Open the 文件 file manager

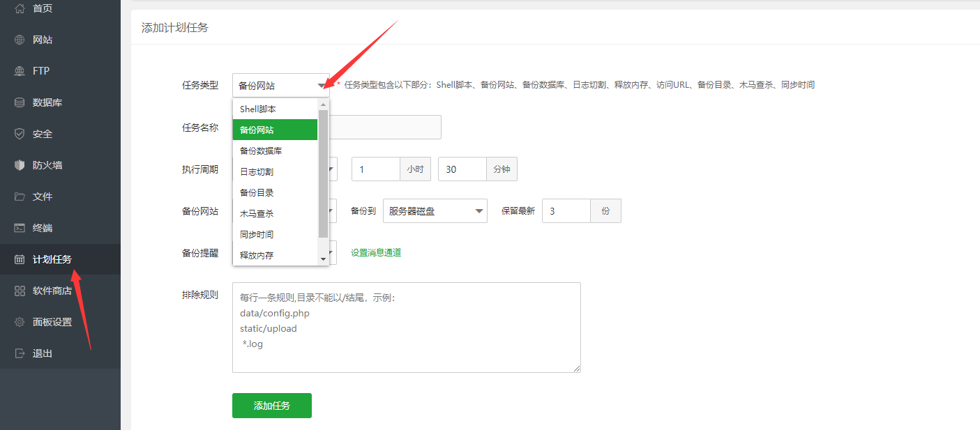coord(35,196)
